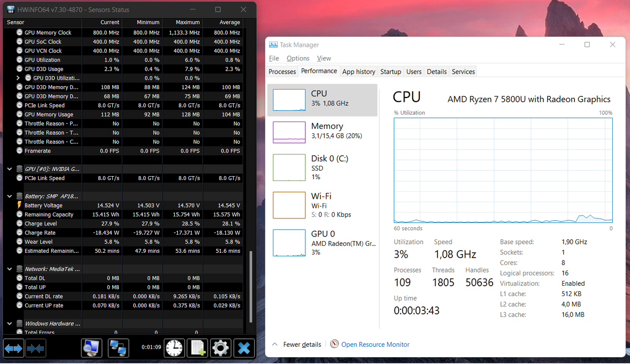Viewport: 630px width, 364px height.
Task: Select the GPU Memory Usage row
Action: [123, 114]
